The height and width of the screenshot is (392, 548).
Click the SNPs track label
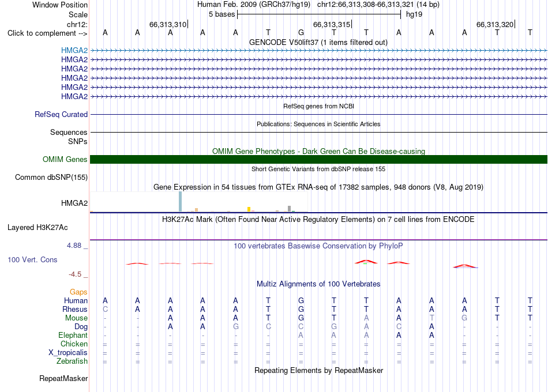pyautogui.click(x=78, y=141)
